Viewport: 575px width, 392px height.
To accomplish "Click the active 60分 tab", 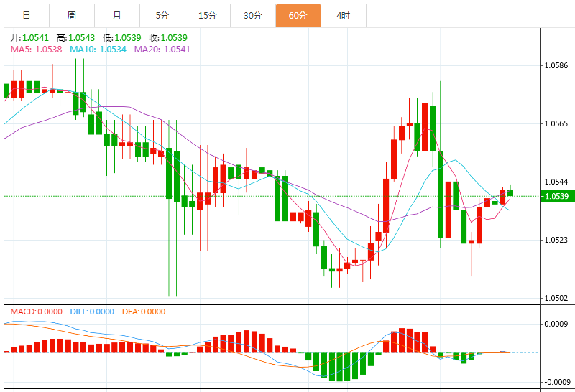I will coord(298,16).
